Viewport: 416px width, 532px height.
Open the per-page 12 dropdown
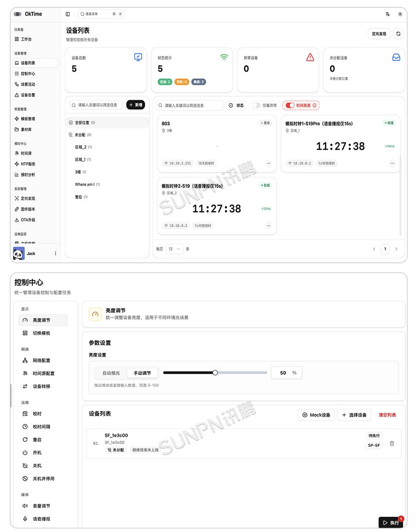click(174, 249)
